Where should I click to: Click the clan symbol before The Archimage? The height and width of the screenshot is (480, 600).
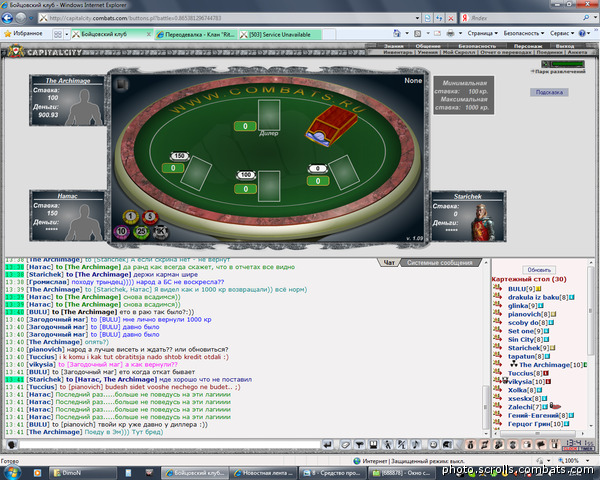514,364
